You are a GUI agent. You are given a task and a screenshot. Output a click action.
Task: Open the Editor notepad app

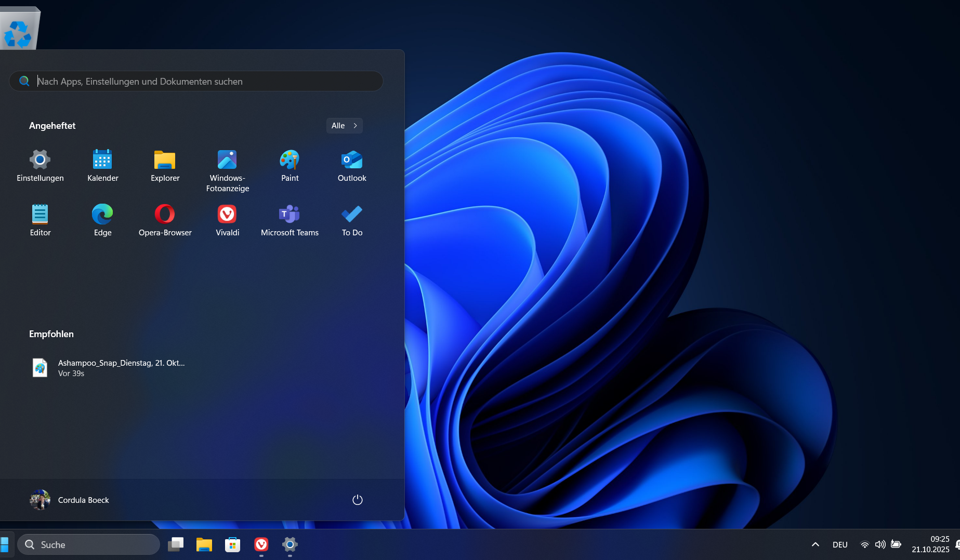(x=40, y=220)
